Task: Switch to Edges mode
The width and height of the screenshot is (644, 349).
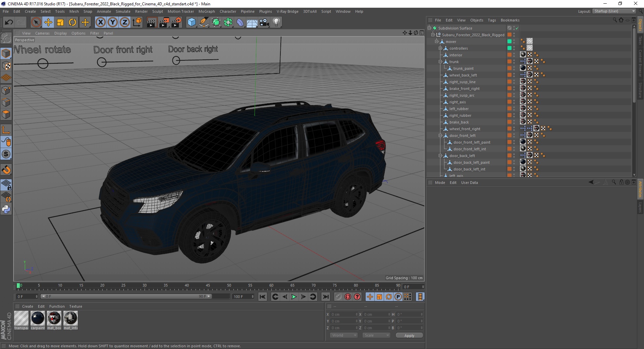Action: 6,102
